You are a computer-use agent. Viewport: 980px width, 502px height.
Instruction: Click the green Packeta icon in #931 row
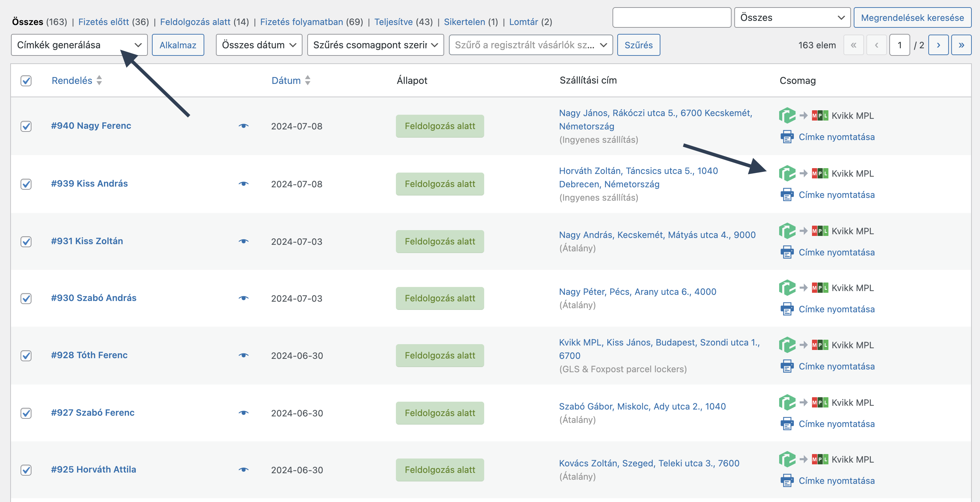point(787,231)
